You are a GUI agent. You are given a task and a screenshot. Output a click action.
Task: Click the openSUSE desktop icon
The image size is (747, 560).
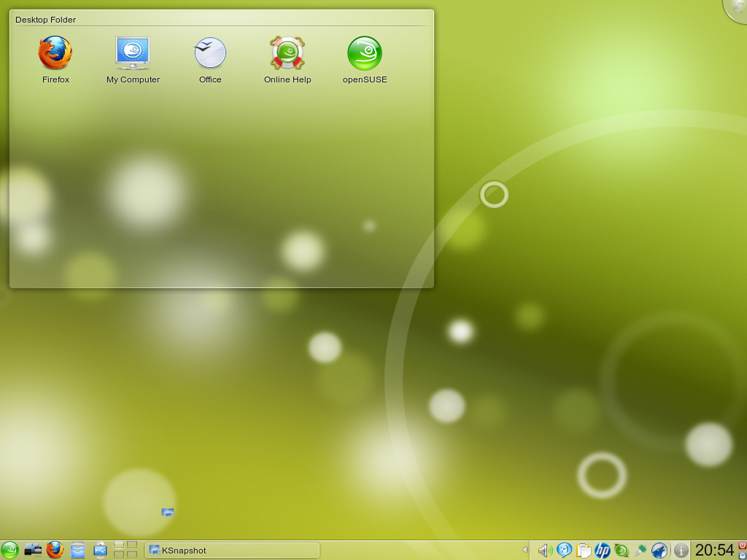pos(364,54)
